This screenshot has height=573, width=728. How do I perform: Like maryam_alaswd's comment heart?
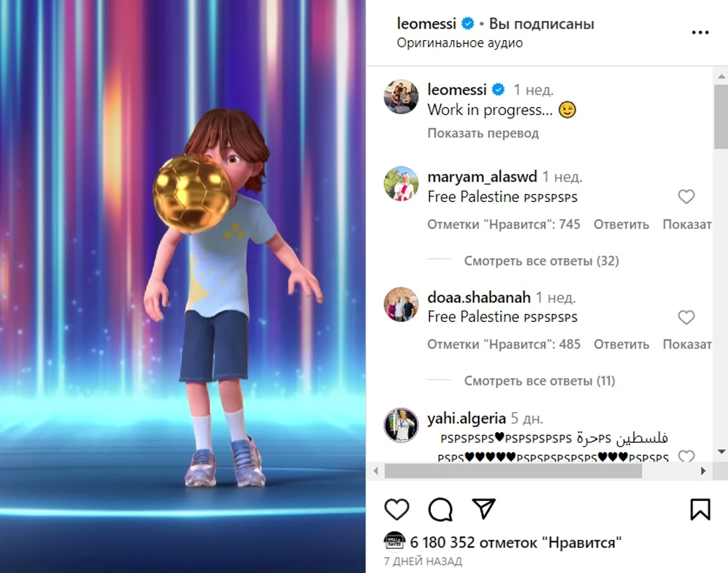pos(686,197)
